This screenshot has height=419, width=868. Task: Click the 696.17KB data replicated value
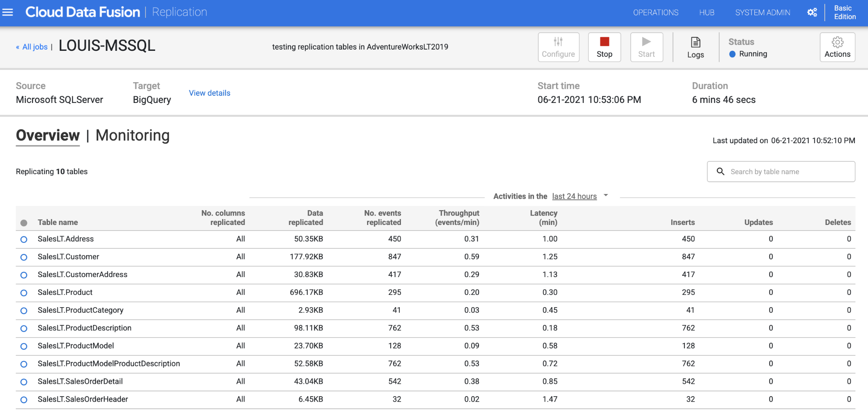(306, 292)
